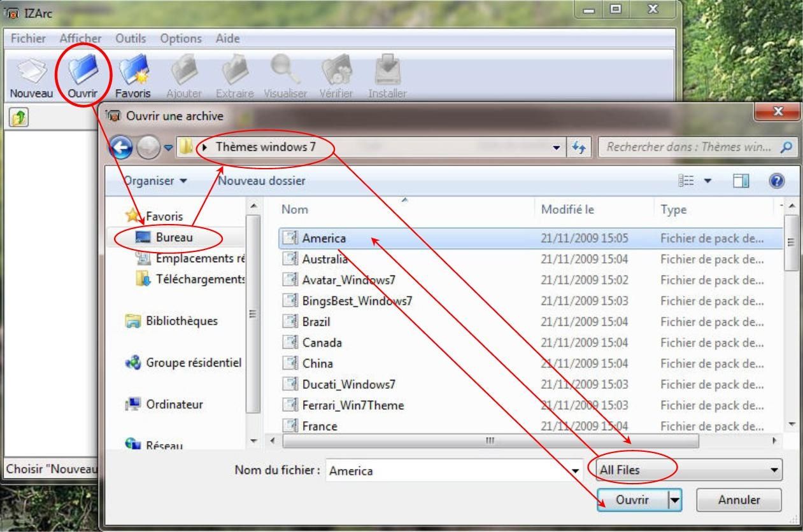Select the Ducati_Windows7 file
Viewport: 803px width, 532px height.
[x=530, y=384]
